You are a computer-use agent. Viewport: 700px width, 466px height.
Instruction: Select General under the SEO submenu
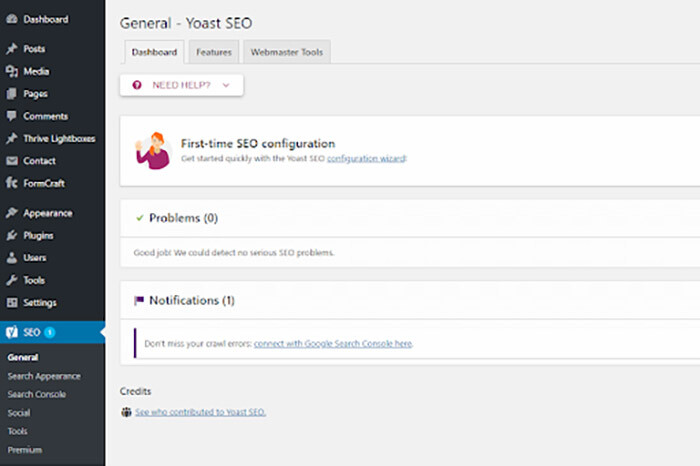[23, 357]
